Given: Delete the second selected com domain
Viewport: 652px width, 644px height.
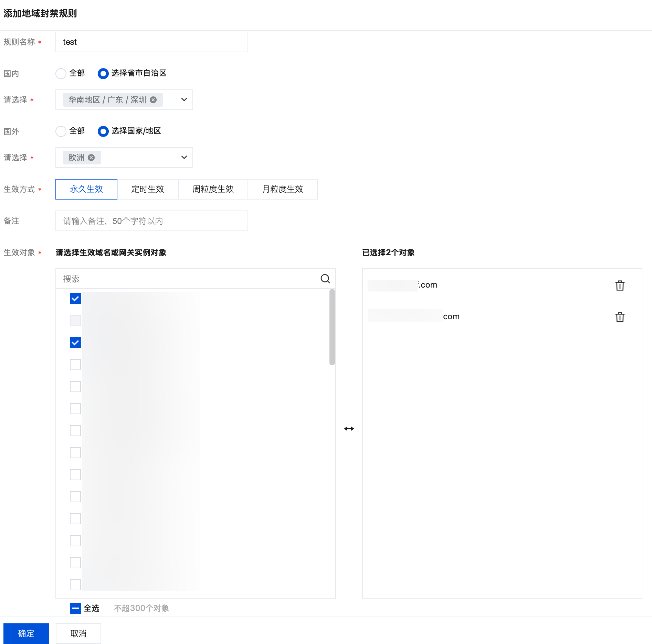Looking at the screenshot, I should 620,317.
